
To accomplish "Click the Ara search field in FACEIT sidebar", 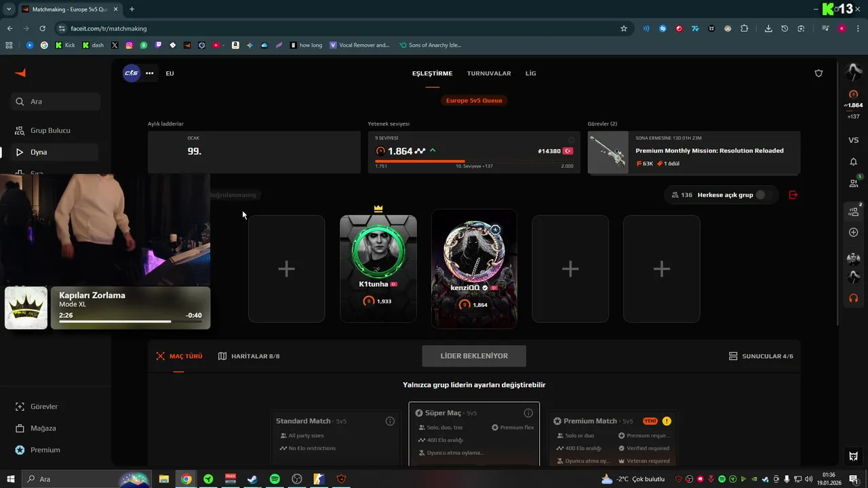I will point(56,102).
